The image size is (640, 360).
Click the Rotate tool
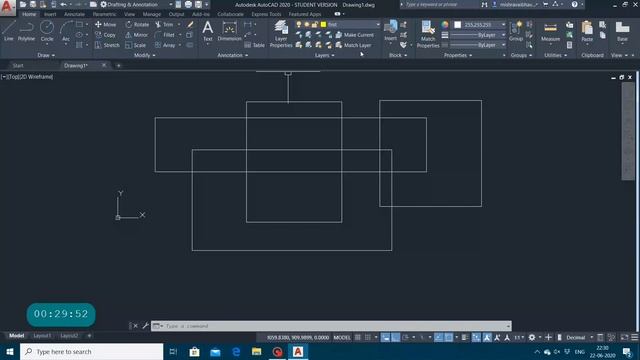tap(137, 24)
